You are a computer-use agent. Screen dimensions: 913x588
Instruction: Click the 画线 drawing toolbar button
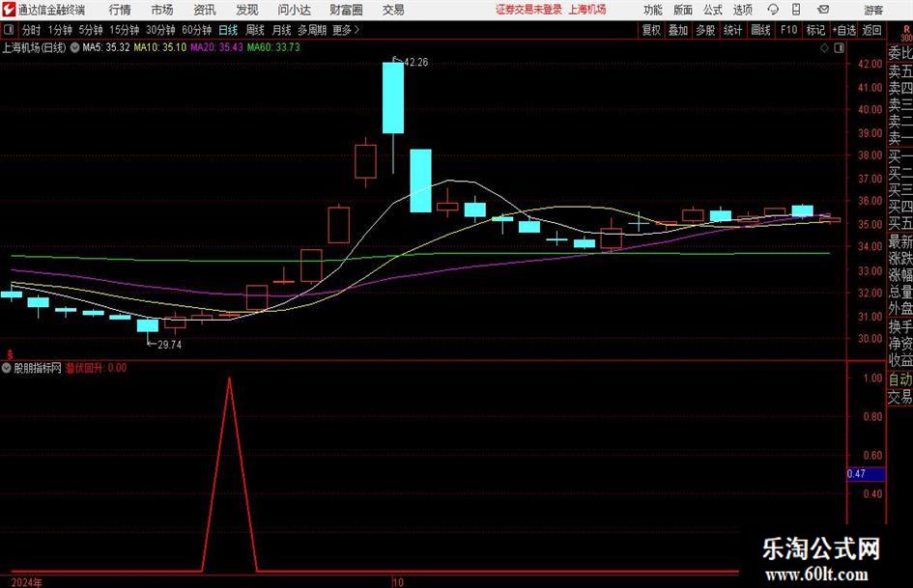(761, 30)
